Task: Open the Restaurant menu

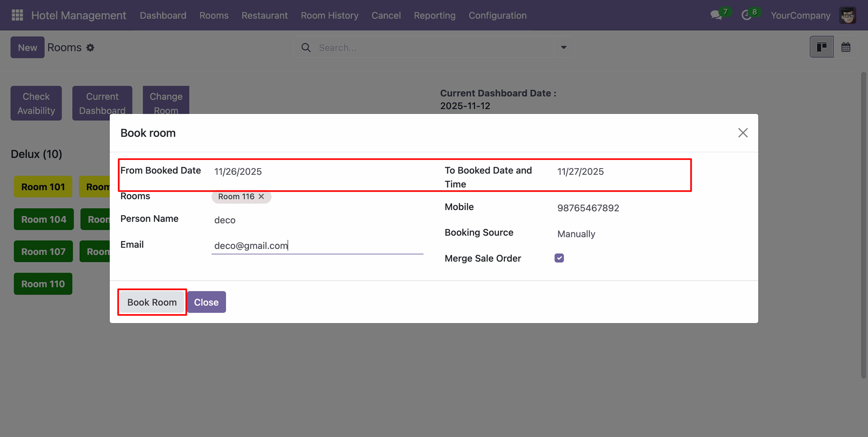Action: click(264, 15)
